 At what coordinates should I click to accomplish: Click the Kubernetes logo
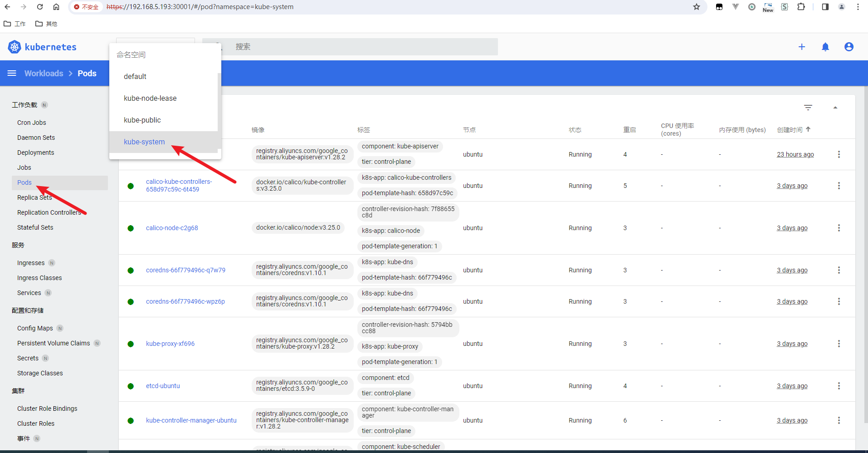pyautogui.click(x=15, y=47)
